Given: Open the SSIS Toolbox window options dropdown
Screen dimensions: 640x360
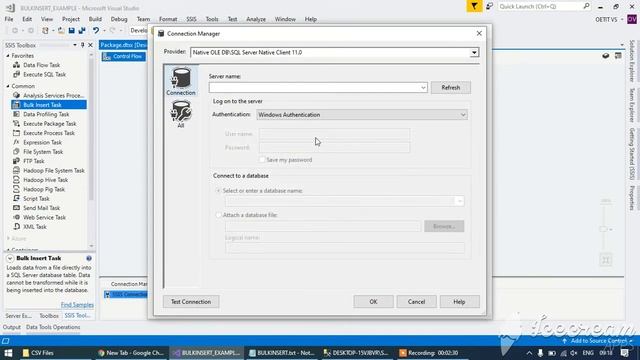Looking at the screenshot, I should [x=75, y=45].
